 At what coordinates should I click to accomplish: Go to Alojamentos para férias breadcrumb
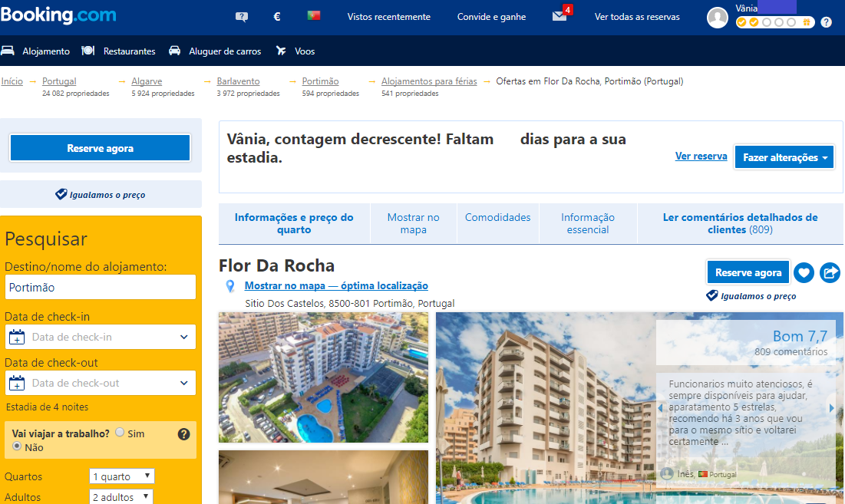pos(429,81)
